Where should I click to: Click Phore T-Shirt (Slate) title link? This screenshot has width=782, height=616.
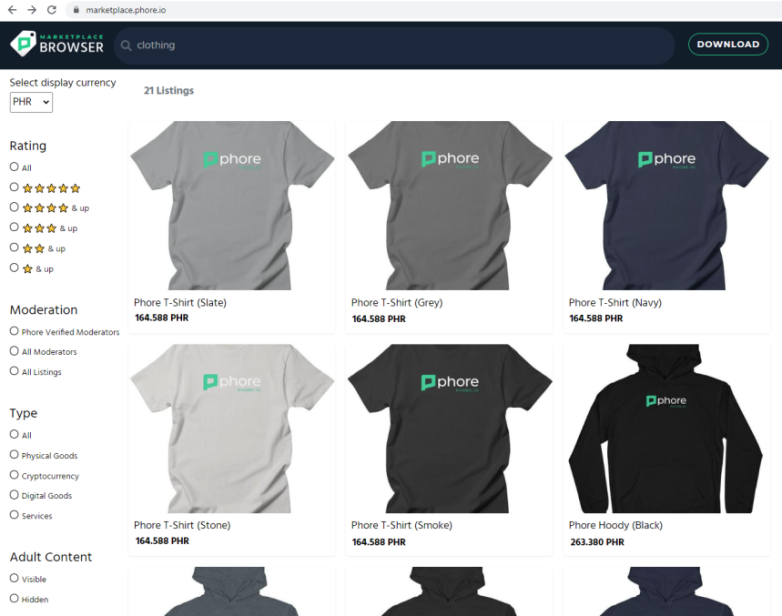(x=180, y=303)
